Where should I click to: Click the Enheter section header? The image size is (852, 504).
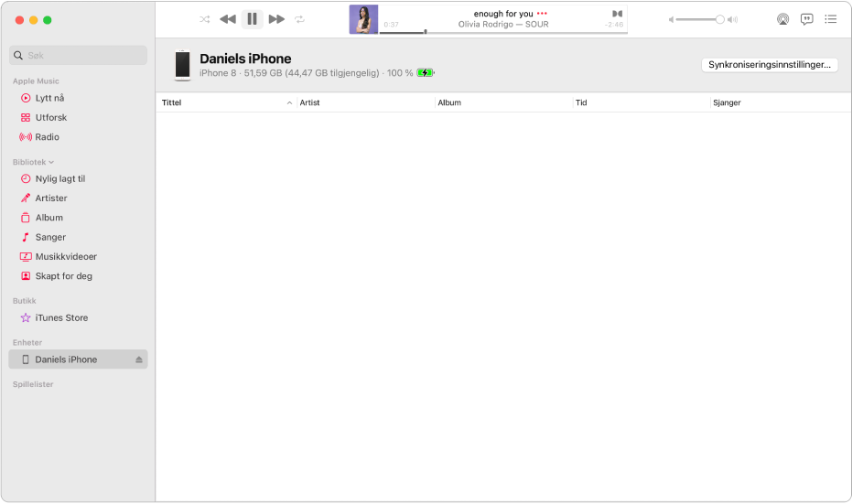click(x=27, y=342)
